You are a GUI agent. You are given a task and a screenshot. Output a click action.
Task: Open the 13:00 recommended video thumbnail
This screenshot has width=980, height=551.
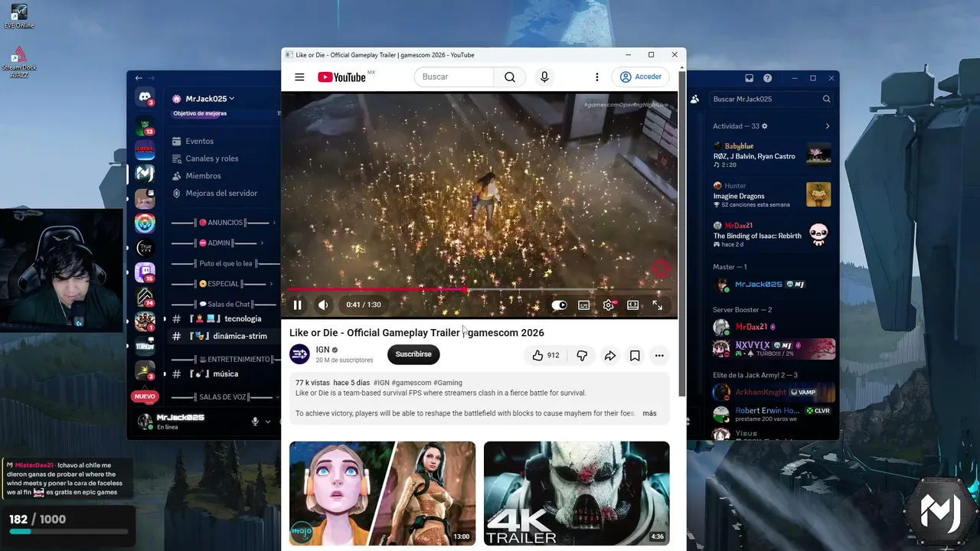(x=382, y=494)
